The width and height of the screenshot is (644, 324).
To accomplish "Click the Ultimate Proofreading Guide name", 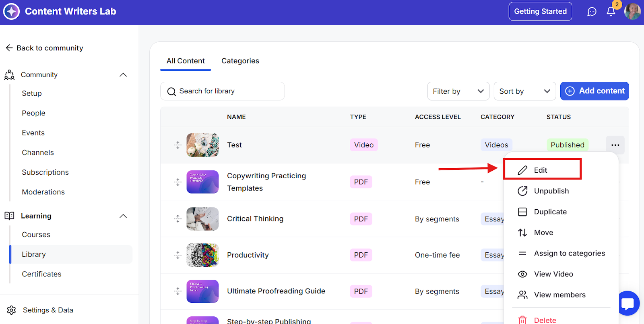I will click(276, 291).
